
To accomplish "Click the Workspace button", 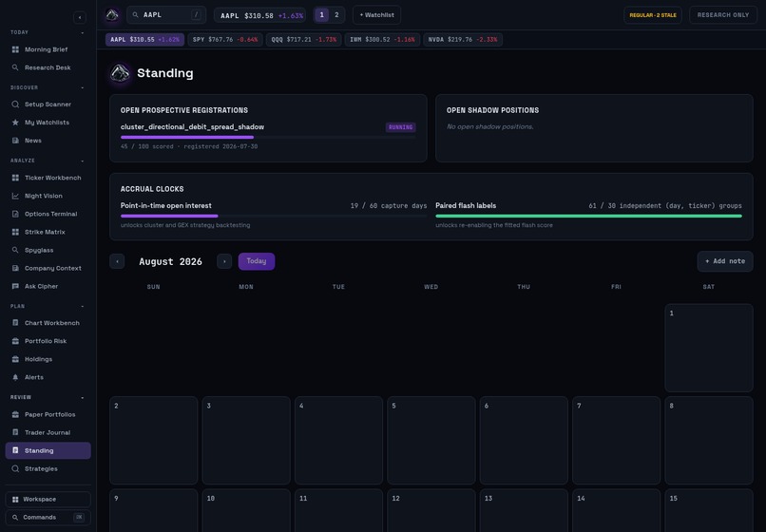I will coord(48,500).
